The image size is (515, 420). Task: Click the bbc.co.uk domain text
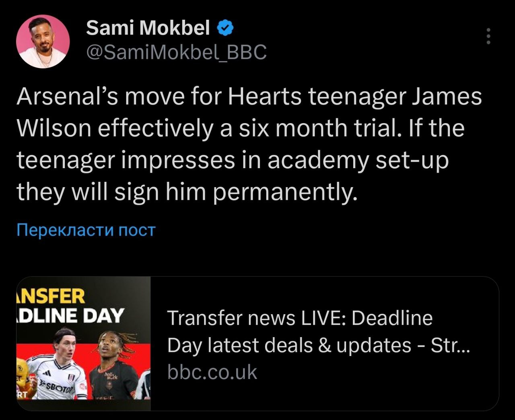[212, 372]
